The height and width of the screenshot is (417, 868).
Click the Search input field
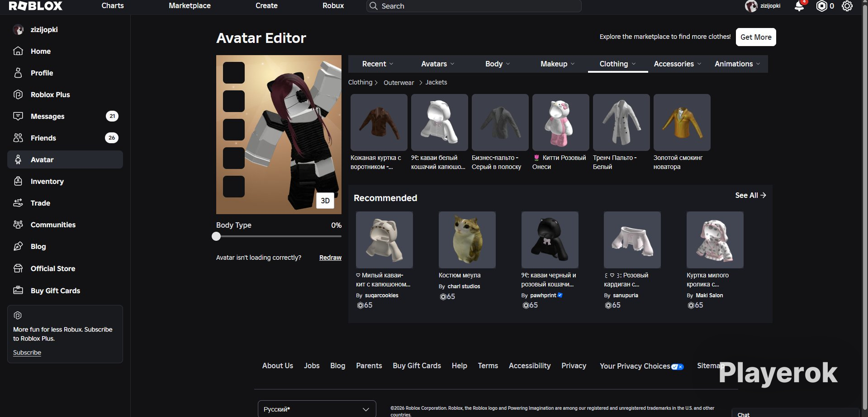pyautogui.click(x=474, y=6)
